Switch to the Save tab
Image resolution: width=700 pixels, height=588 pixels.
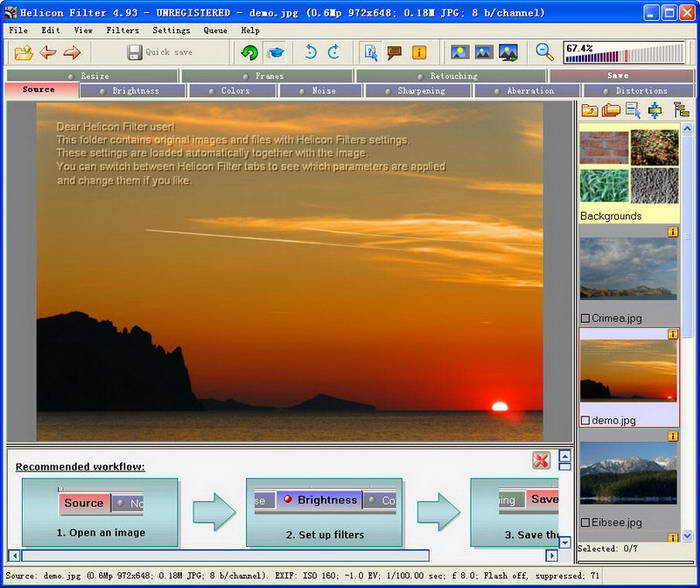point(621,75)
